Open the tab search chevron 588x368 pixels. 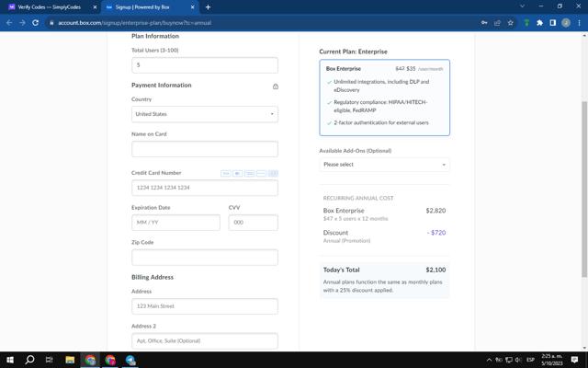(522, 6)
